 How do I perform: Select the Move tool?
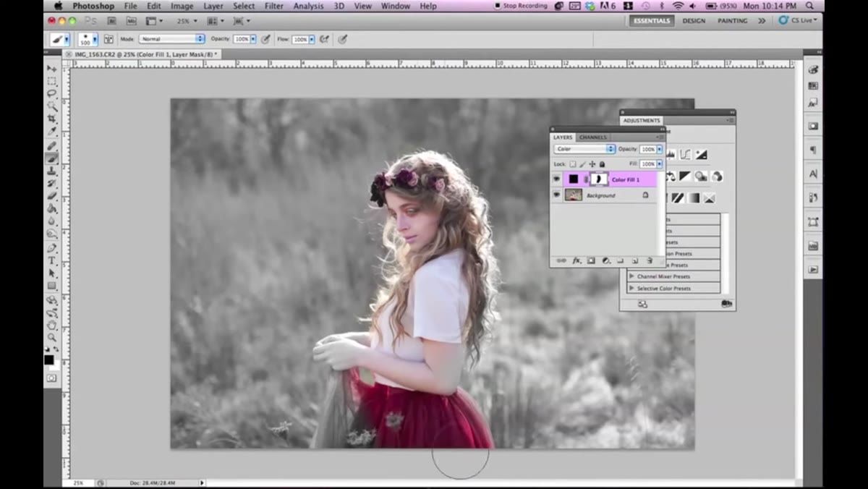51,68
